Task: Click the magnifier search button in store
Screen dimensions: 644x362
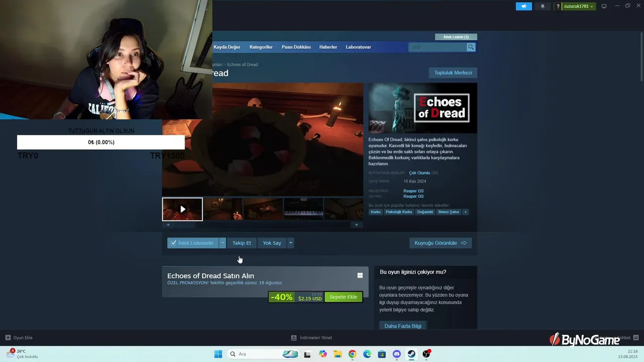Action: tap(471, 47)
